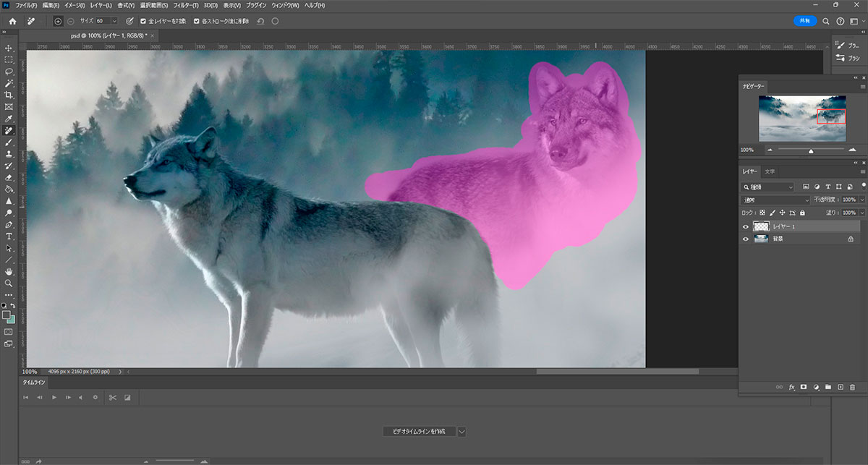The height and width of the screenshot is (465, 868).
Task: Open the layer blend mode 通常 dropdown
Action: click(x=775, y=200)
